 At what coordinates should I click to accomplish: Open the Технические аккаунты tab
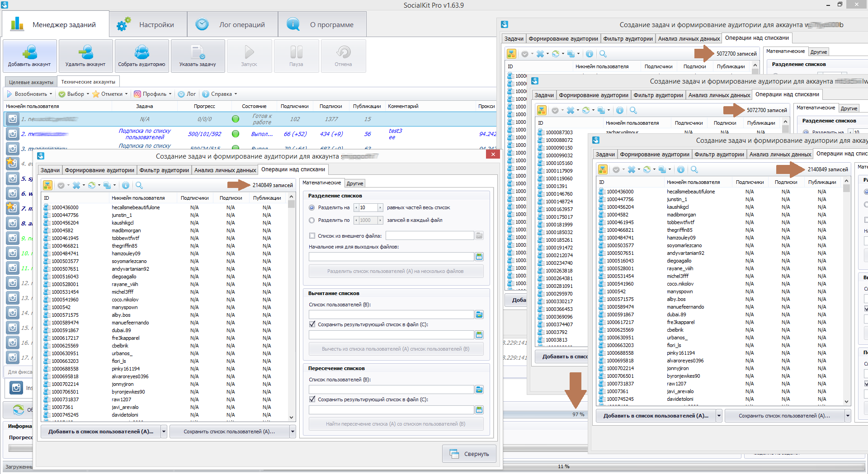pos(88,82)
